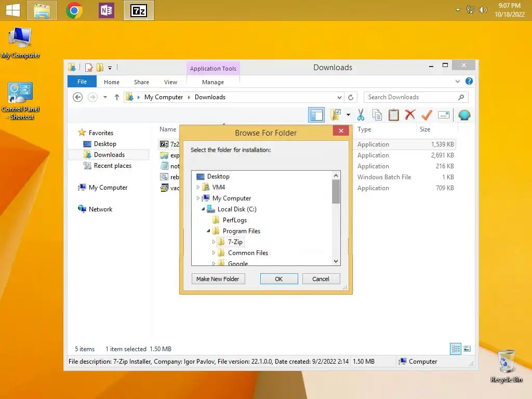Select Downloads in navigation pane
Image resolution: width=532 pixels, height=399 pixels.
point(109,155)
